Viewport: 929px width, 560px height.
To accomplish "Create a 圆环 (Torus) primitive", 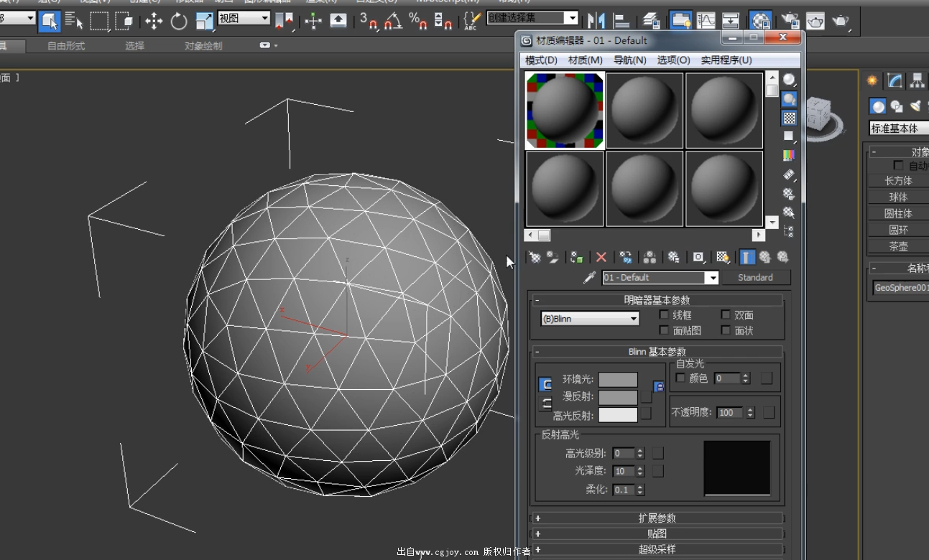I will tap(898, 230).
